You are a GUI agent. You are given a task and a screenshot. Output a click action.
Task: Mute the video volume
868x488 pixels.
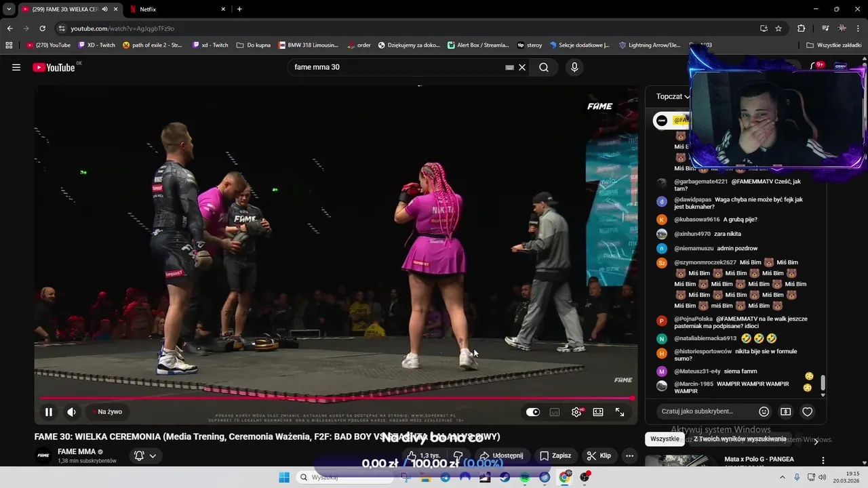point(71,411)
